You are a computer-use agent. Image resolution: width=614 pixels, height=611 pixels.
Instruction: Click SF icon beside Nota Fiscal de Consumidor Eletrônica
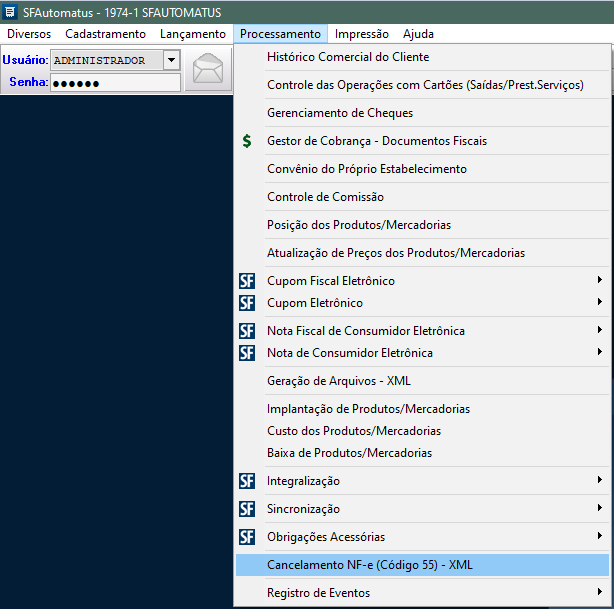tap(247, 331)
